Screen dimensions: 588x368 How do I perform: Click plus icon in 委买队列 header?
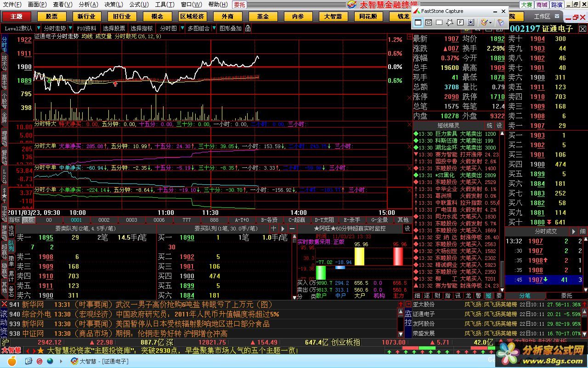274,228
